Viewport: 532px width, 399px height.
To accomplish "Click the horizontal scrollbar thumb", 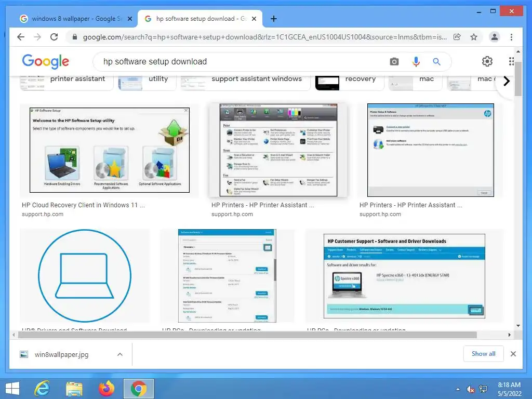I will click(x=247, y=335).
